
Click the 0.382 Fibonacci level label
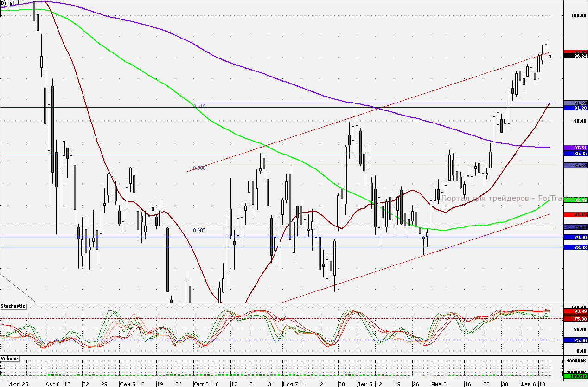(199, 230)
